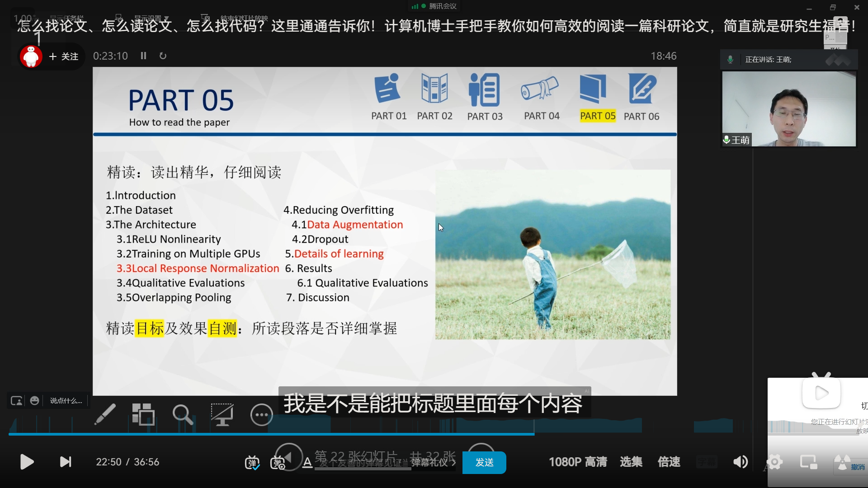Click the 关注 follow button
Screen dimensions: 868x488
(x=64, y=56)
